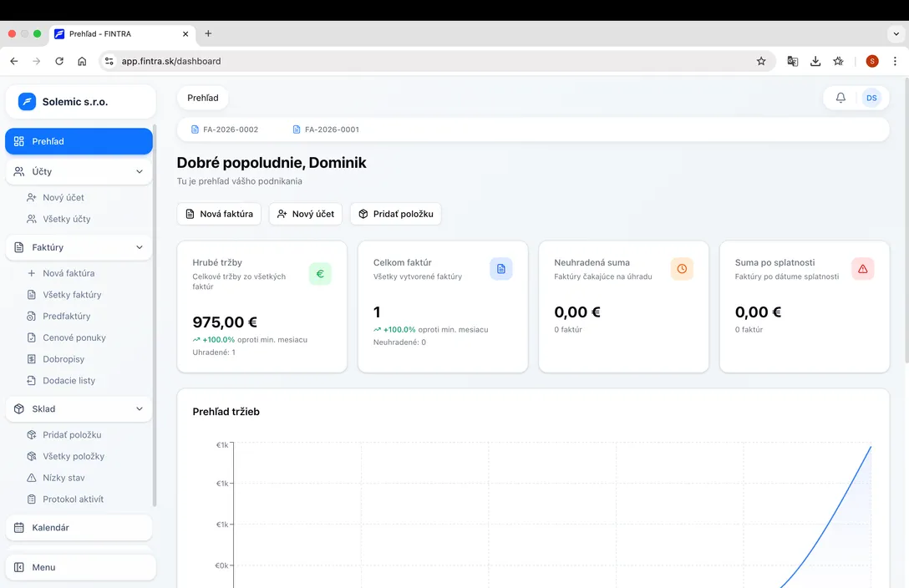Click the orange clock icon on Neuhradená suma card
This screenshot has width=909, height=588.
pyautogui.click(x=682, y=268)
